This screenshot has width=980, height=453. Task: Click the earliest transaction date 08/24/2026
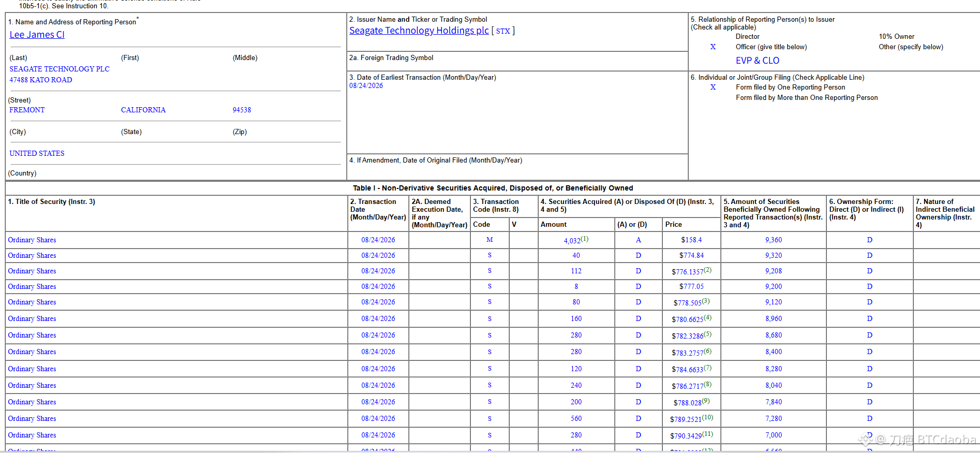(x=366, y=86)
